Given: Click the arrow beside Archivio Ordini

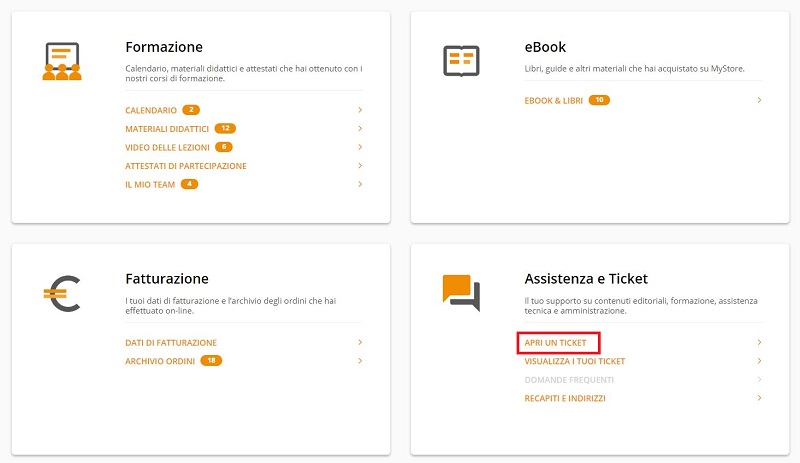Looking at the screenshot, I should (x=360, y=361).
